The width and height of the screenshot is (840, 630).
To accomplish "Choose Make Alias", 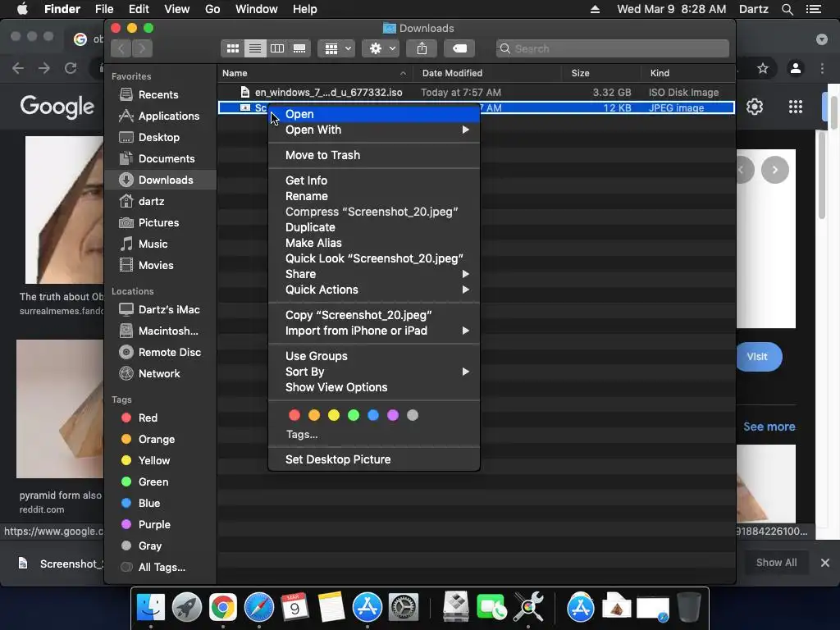I will pyautogui.click(x=374, y=243).
